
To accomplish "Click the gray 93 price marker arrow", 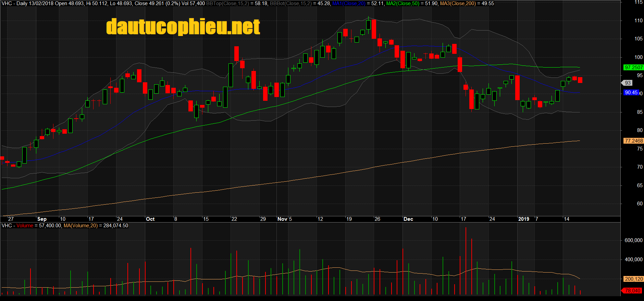I will click(x=627, y=83).
